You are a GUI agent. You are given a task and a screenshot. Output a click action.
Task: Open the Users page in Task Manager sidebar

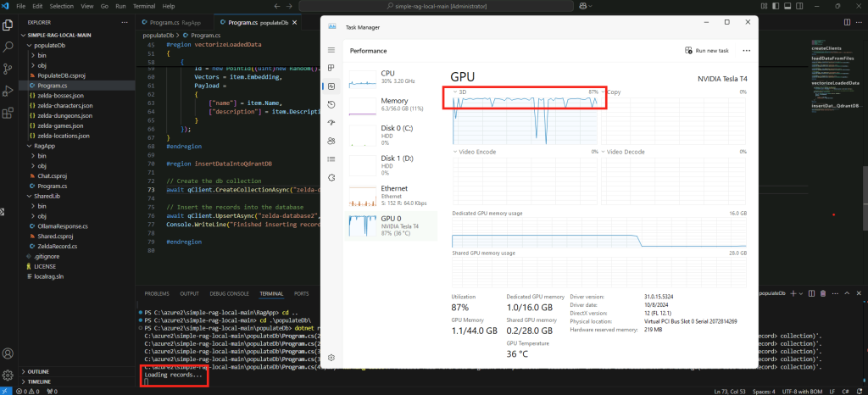click(331, 141)
